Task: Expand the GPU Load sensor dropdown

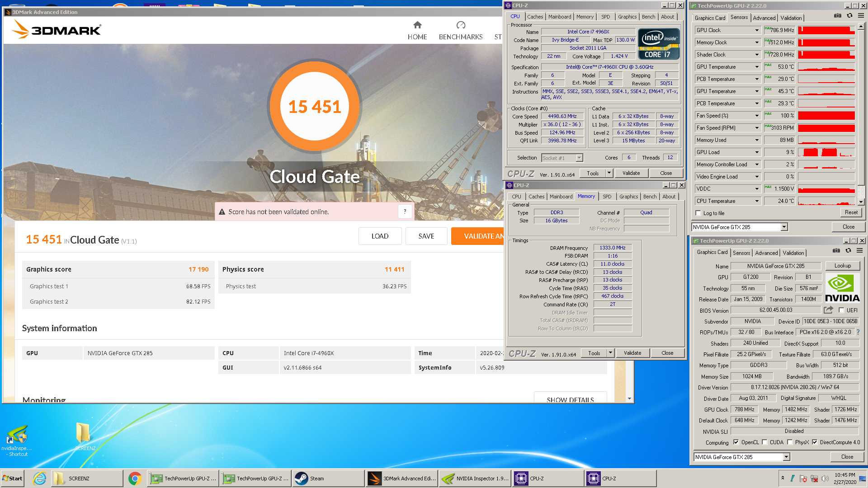Action: [757, 152]
